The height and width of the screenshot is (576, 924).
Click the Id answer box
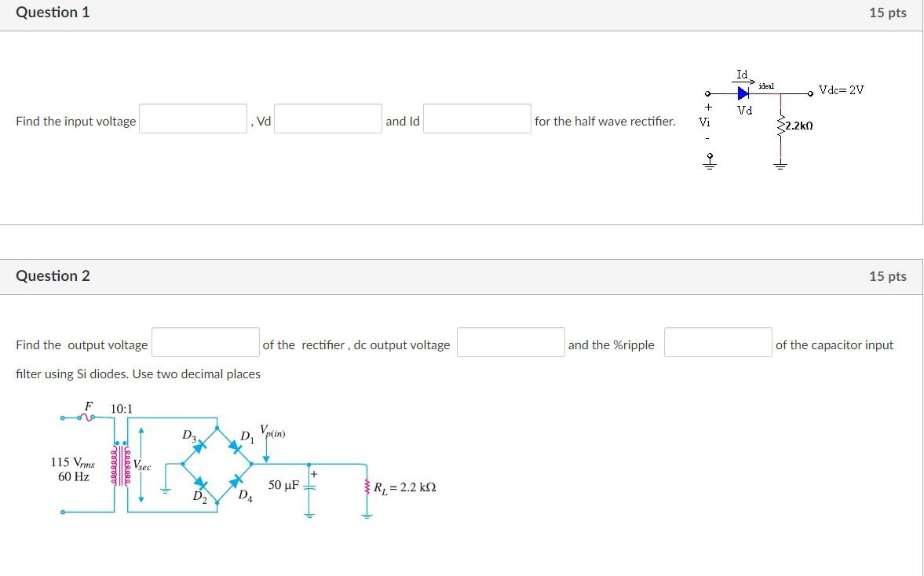point(476,118)
